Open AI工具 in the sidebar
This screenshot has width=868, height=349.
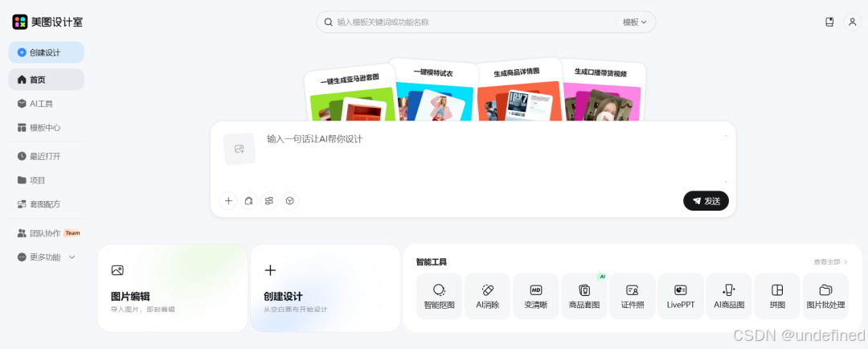click(x=47, y=104)
